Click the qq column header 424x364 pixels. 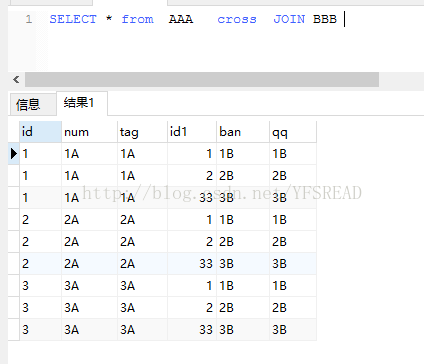pyautogui.click(x=293, y=132)
